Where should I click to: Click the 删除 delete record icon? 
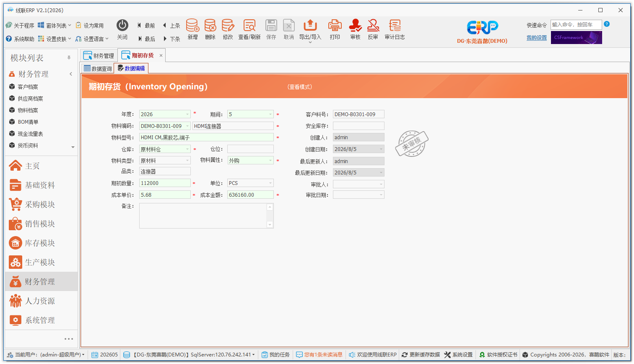[210, 25]
